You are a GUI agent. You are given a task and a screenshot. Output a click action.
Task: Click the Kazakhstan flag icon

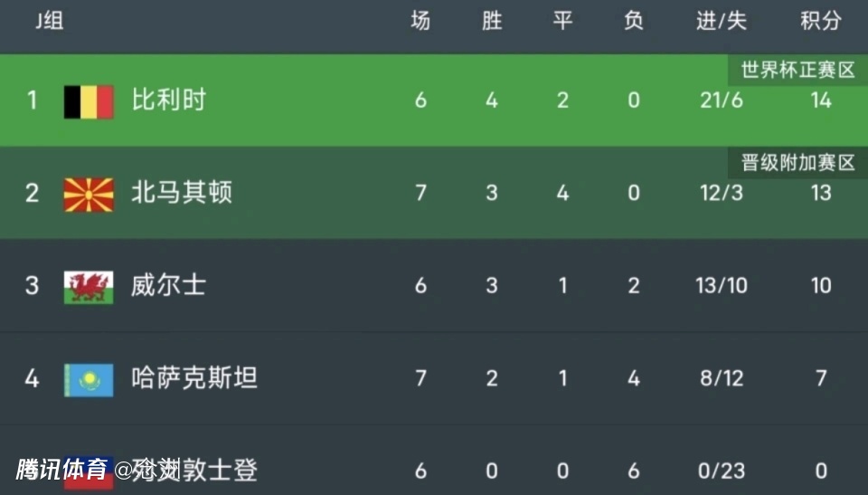click(88, 379)
